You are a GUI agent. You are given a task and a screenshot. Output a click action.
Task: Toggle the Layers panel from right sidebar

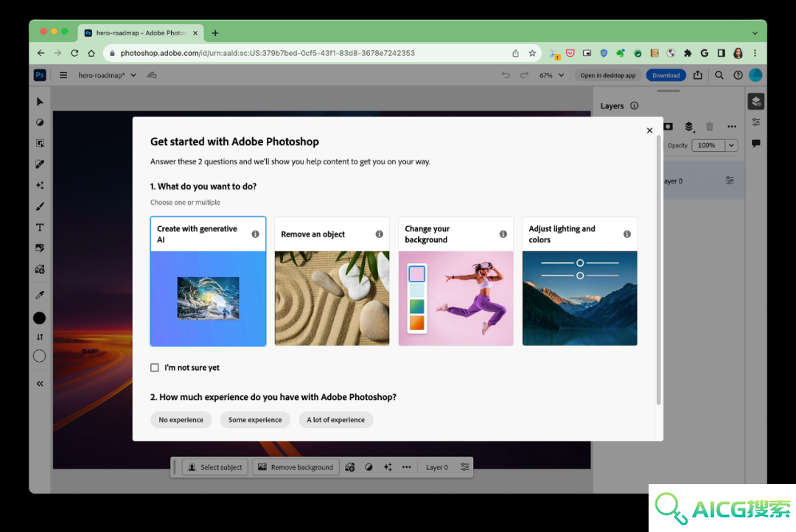(x=756, y=102)
